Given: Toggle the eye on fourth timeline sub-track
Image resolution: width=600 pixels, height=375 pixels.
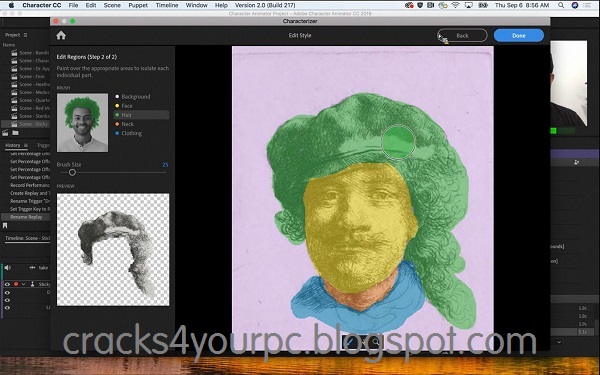Looking at the screenshot, I should coord(7,308).
